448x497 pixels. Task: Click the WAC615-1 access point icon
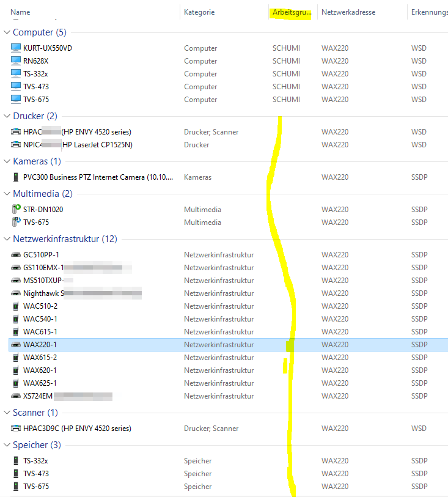[x=16, y=331]
